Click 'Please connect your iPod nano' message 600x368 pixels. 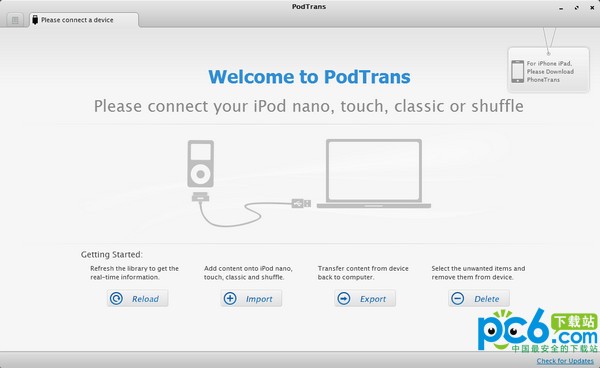tap(309, 106)
